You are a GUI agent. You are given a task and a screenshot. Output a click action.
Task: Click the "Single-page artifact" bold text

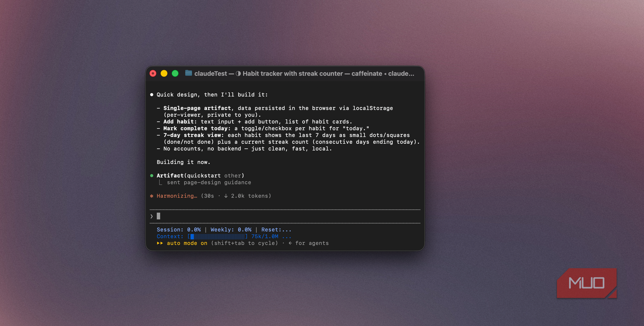pos(197,108)
